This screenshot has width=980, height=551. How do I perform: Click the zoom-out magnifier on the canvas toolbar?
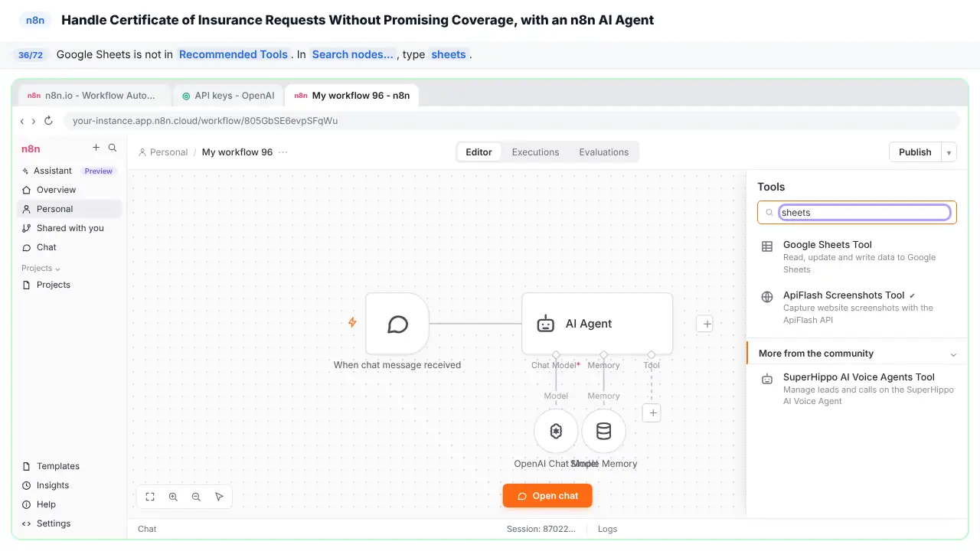[x=196, y=497]
